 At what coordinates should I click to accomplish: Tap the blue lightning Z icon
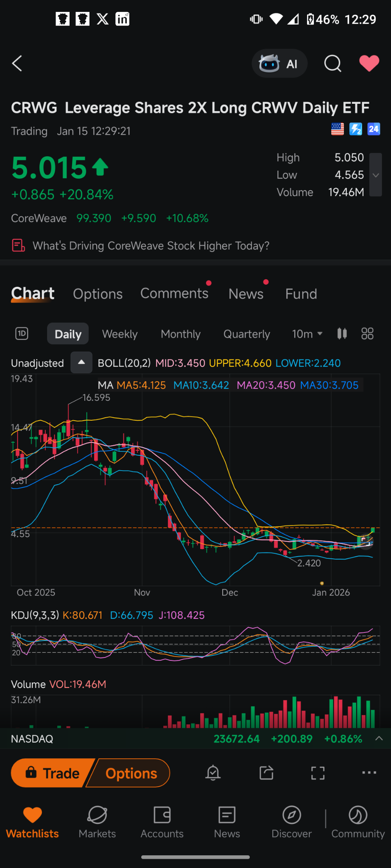pyautogui.click(x=355, y=129)
